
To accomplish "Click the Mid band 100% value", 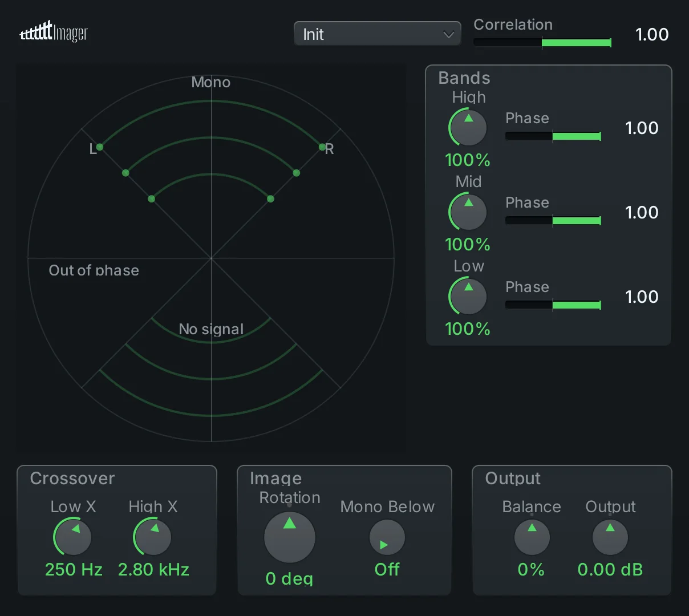I will [468, 244].
